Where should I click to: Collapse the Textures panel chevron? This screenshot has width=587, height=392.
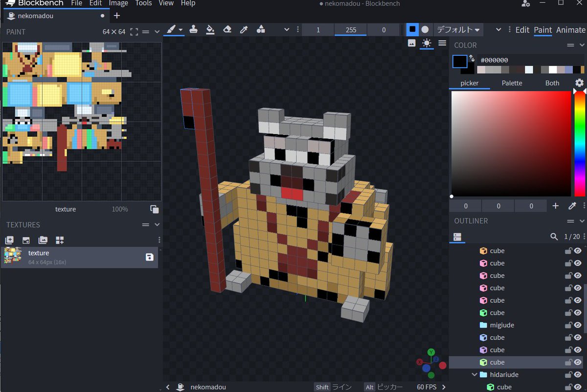pos(157,225)
